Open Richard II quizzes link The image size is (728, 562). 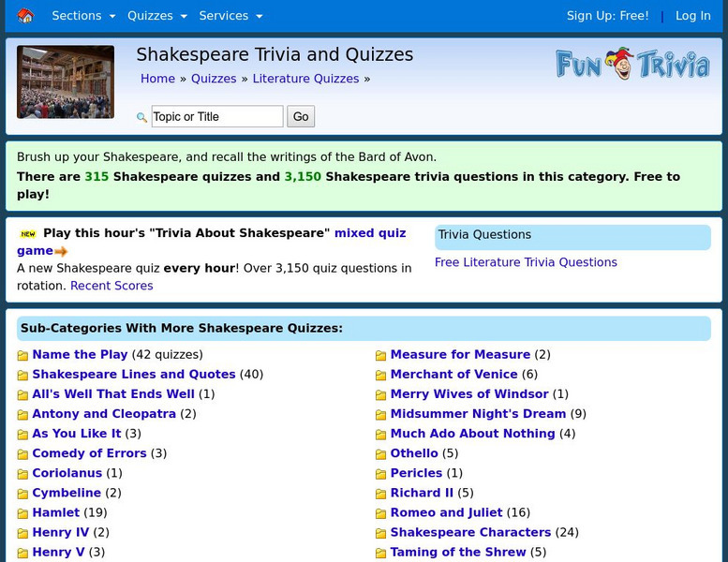point(422,493)
